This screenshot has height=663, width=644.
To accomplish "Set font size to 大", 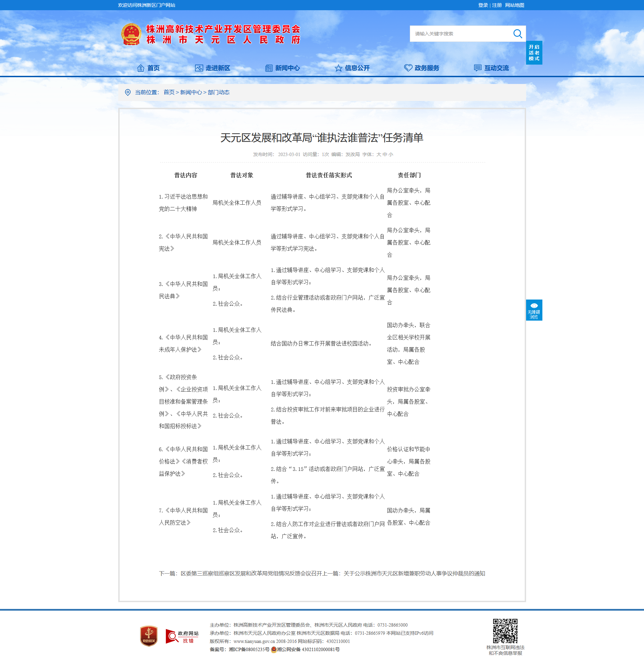I will pyautogui.click(x=379, y=154).
